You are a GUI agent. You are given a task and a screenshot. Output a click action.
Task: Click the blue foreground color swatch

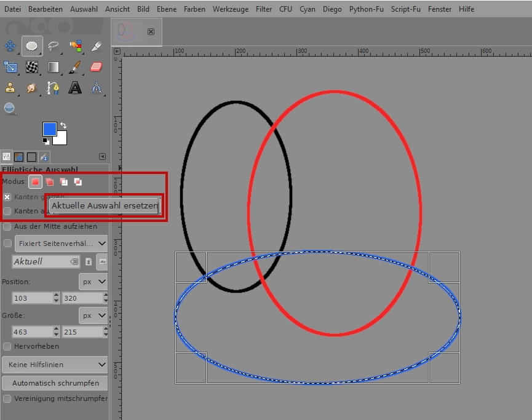[x=49, y=129]
